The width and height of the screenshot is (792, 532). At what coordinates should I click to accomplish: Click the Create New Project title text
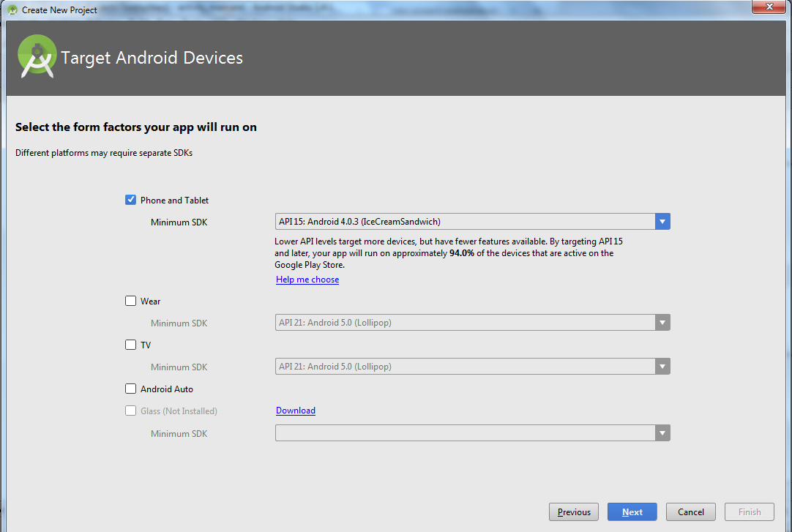(59, 10)
